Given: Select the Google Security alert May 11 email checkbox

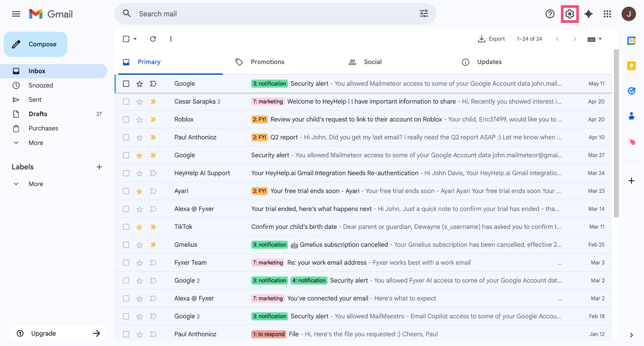Looking at the screenshot, I should 126,84.
